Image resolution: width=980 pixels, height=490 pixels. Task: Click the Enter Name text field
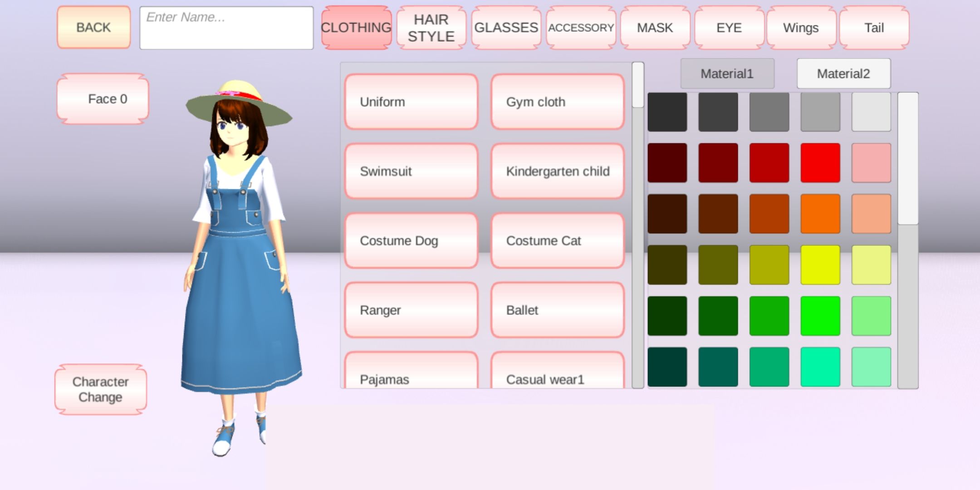point(226,28)
